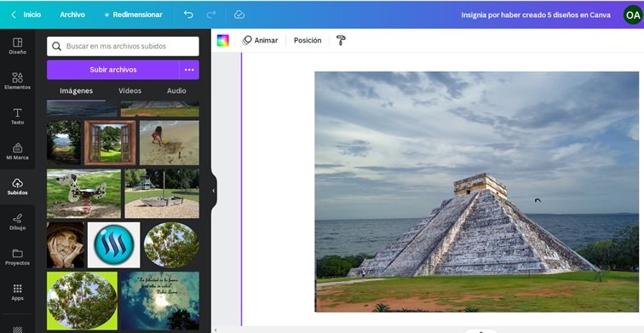Viewport: 644px width, 333px height.
Task: Click the undo arrow
Action: click(188, 14)
